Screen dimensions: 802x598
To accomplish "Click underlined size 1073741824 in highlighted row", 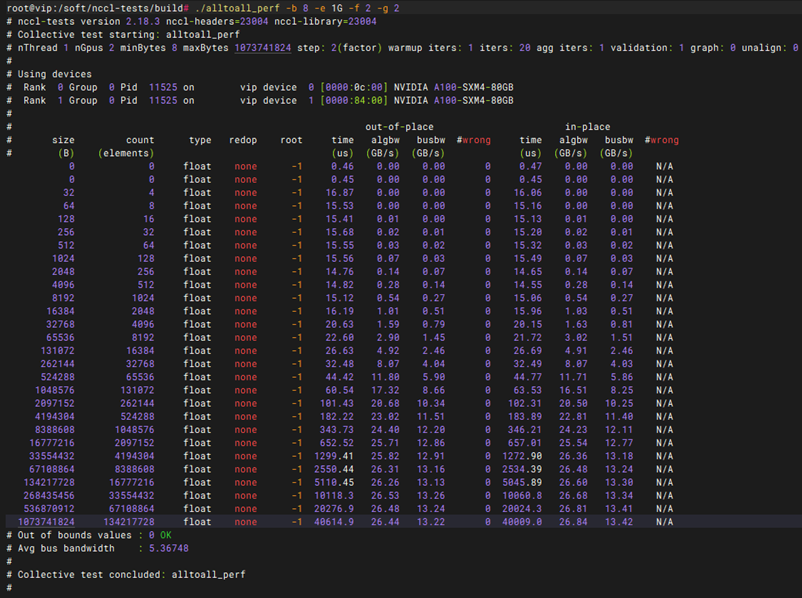I will [x=46, y=522].
